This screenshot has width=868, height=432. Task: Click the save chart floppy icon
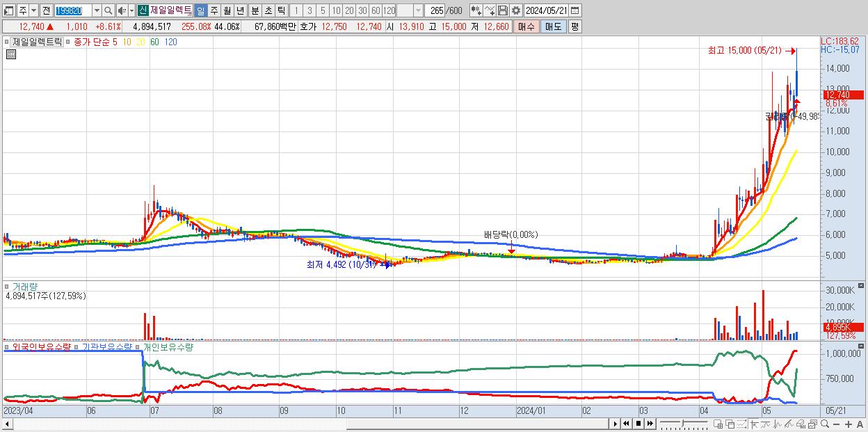point(502,10)
